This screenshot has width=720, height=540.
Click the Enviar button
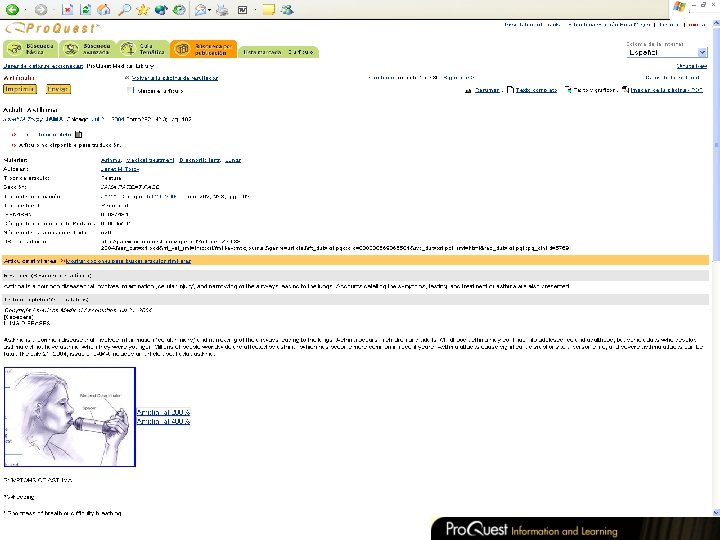[x=58, y=89]
